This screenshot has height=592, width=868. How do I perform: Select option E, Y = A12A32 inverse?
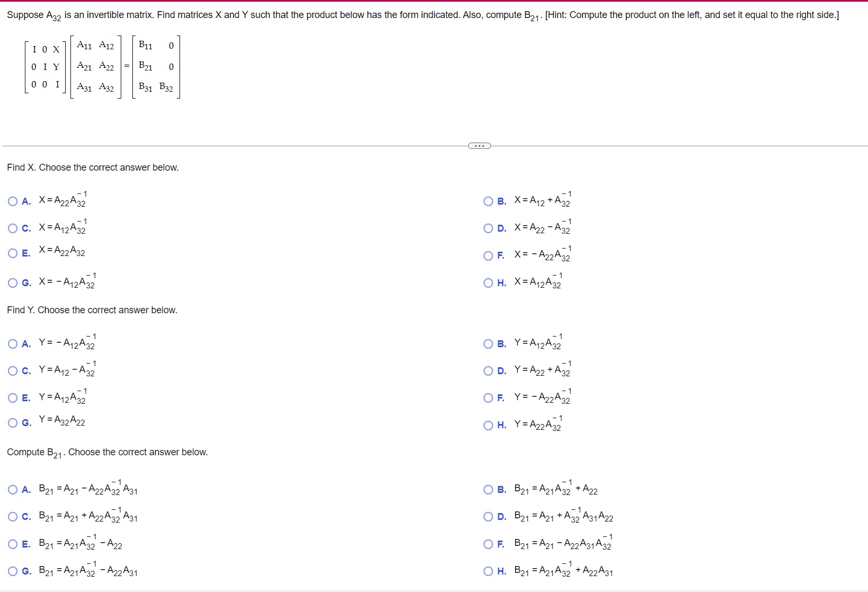12,397
